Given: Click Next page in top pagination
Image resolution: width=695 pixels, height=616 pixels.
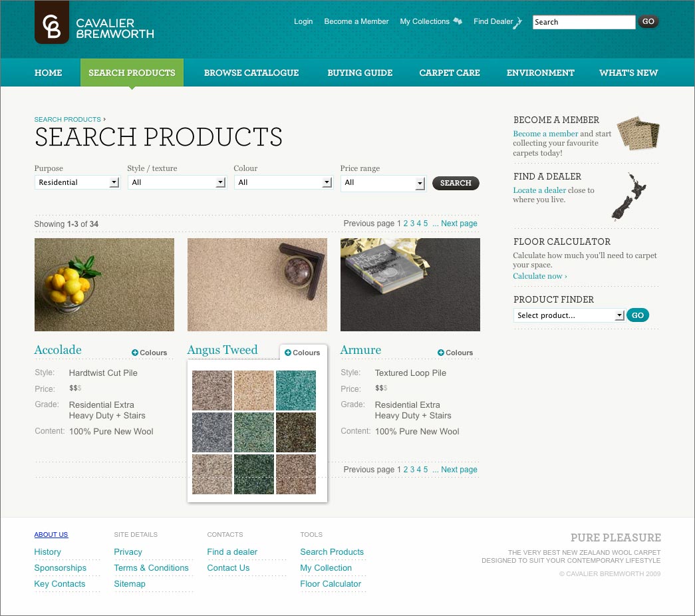Looking at the screenshot, I should (459, 224).
